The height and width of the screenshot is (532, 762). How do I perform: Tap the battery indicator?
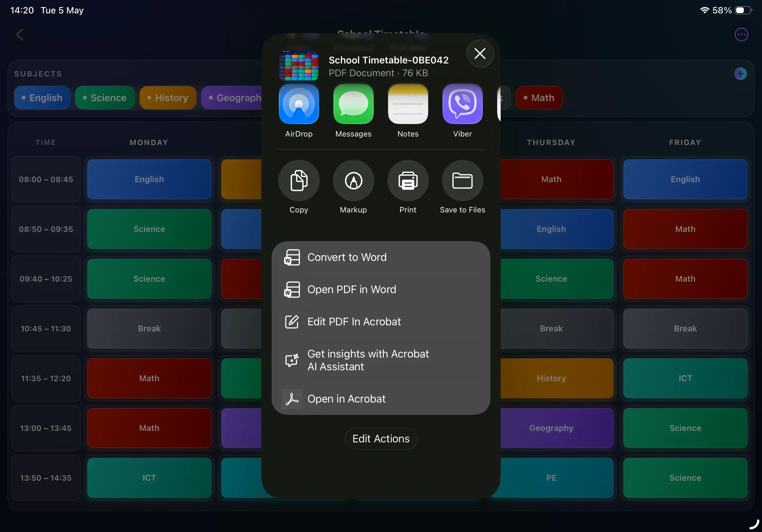coord(743,10)
